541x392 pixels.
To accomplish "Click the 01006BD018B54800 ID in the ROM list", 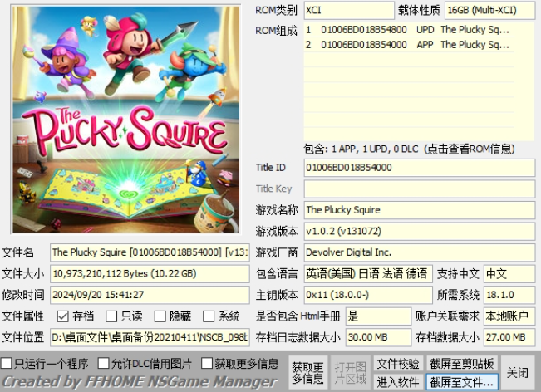I will click(x=364, y=30).
